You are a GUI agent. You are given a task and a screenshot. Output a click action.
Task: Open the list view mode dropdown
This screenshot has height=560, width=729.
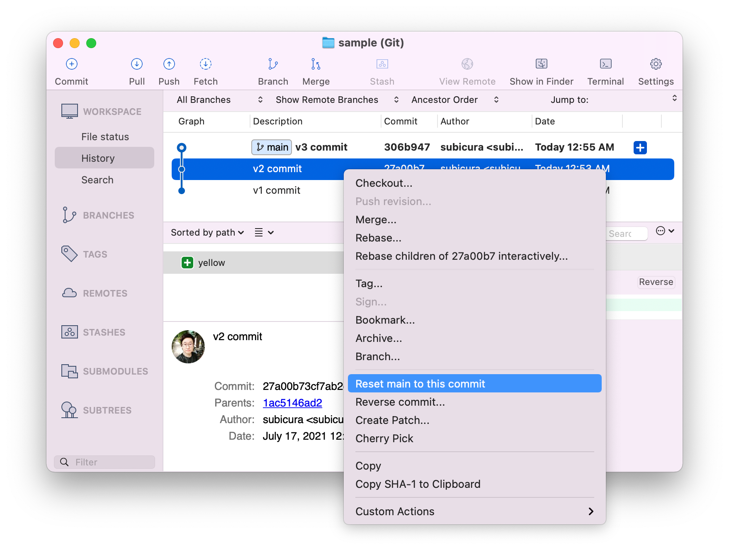coord(264,233)
